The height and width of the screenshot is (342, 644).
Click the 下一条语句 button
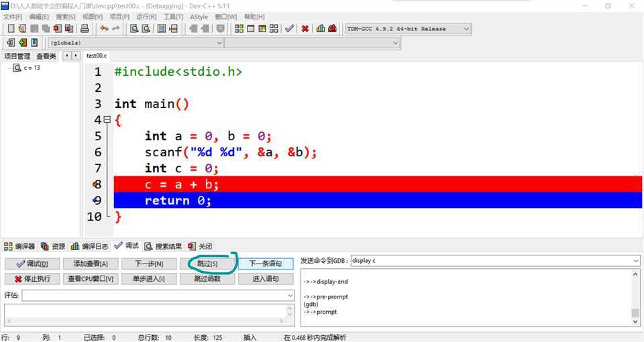click(266, 264)
